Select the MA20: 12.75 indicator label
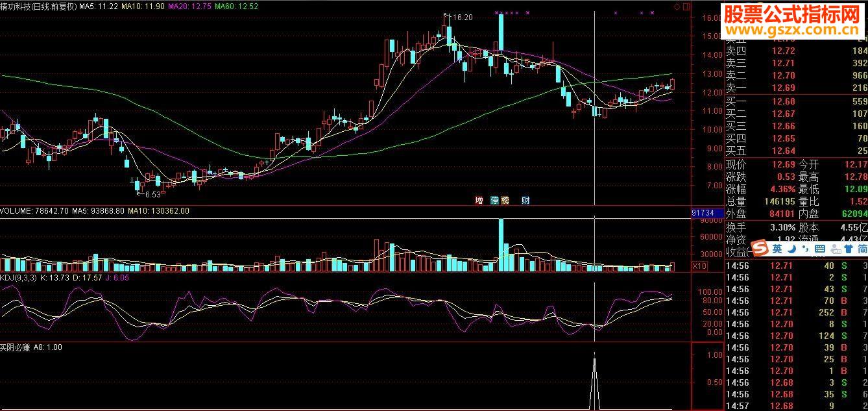Screen dimensions: 868x411 click(189, 6)
